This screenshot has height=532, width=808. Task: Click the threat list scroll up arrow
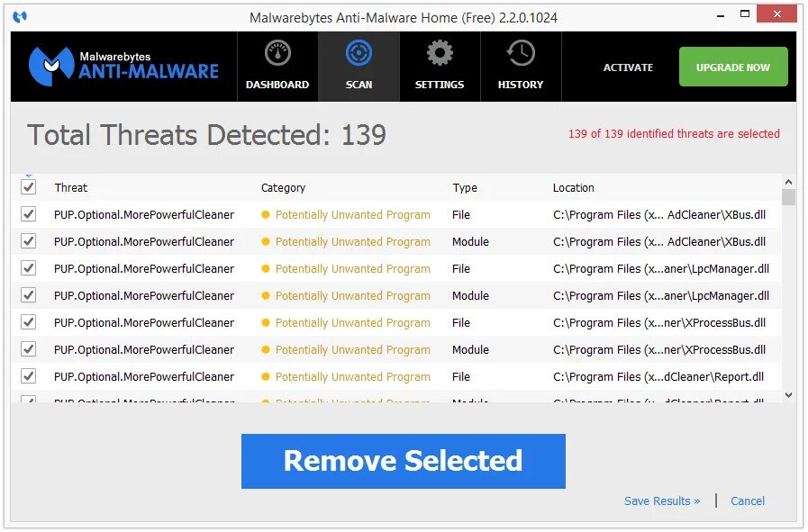(x=788, y=182)
